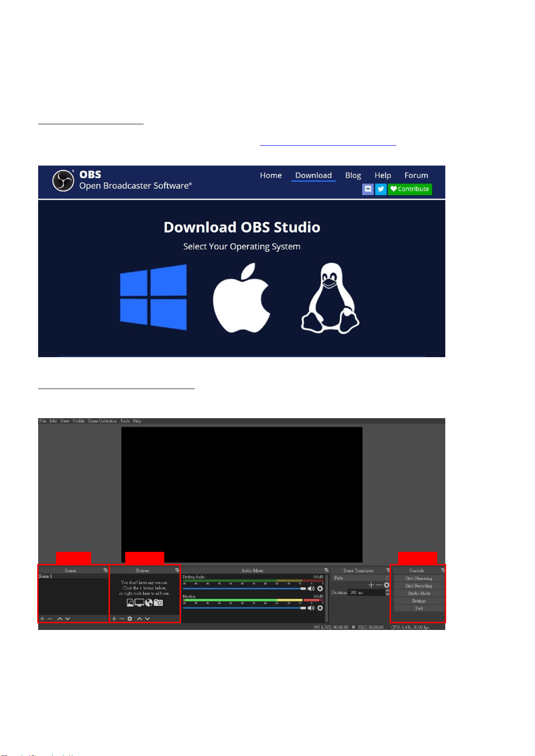
Task: Open the Help menu in OBS
Action: click(137, 421)
